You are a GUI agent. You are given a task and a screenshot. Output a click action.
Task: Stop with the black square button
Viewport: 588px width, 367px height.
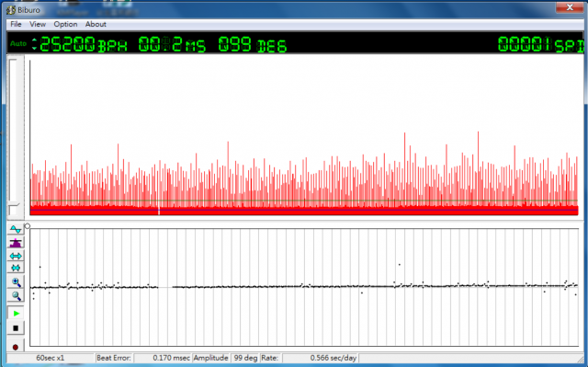coord(16,328)
